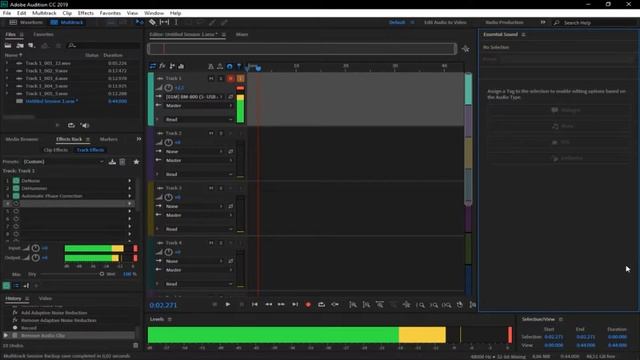Solo Track 1 with S button
This screenshot has width=640, height=360.
(x=221, y=78)
